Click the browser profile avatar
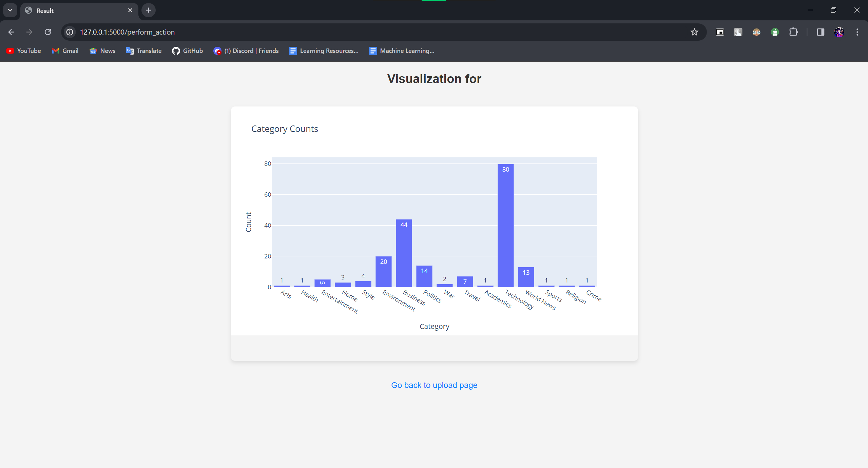 point(839,32)
